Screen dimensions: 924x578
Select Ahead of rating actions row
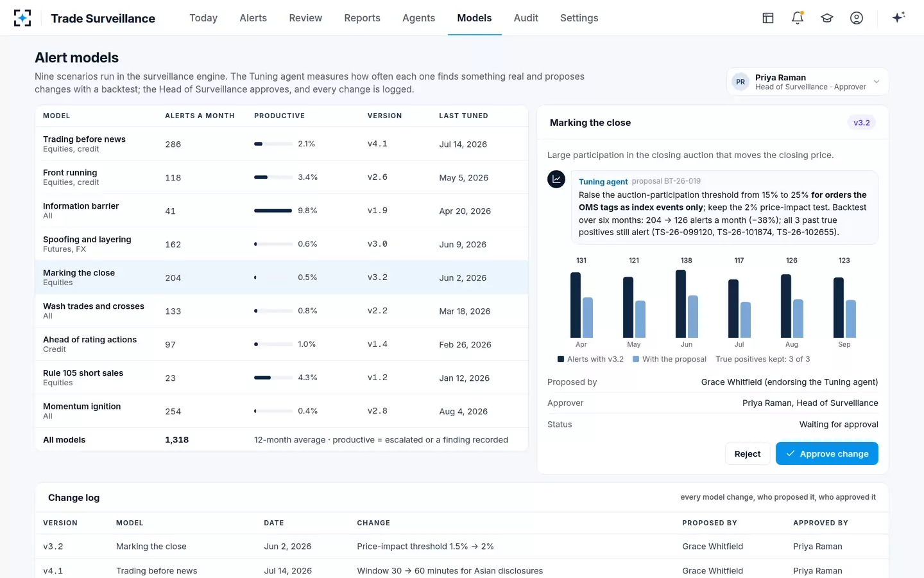click(282, 344)
